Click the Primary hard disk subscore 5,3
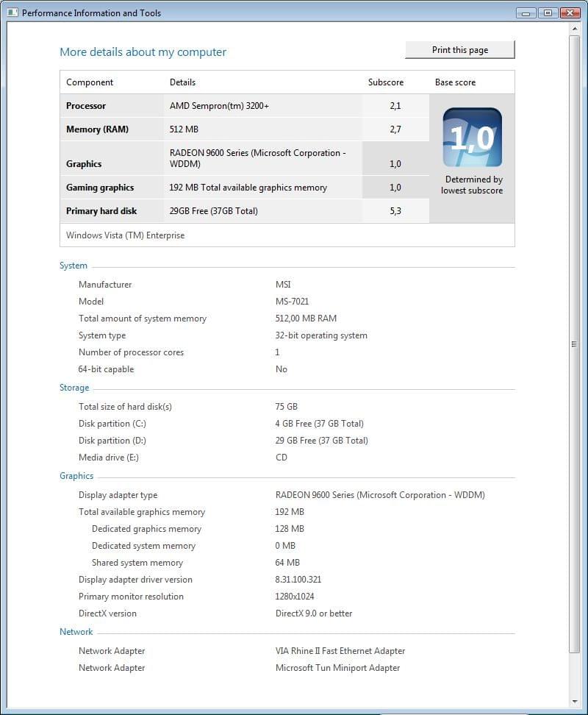This screenshot has width=588, height=715. pos(395,210)
